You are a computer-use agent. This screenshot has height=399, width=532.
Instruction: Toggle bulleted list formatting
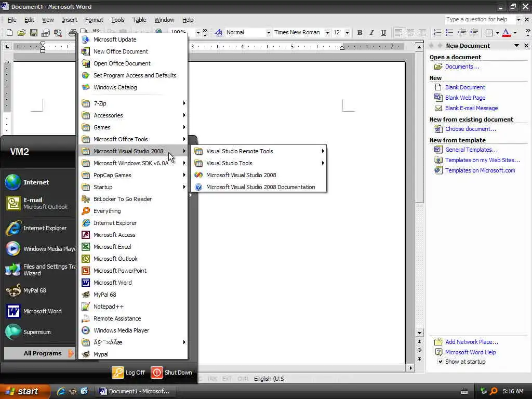coord(449,33)
